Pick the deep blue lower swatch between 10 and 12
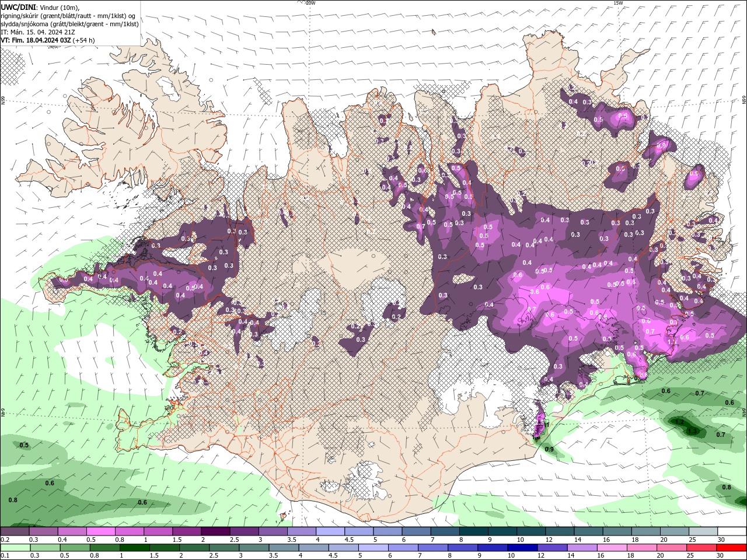 (x=522, y=548)
